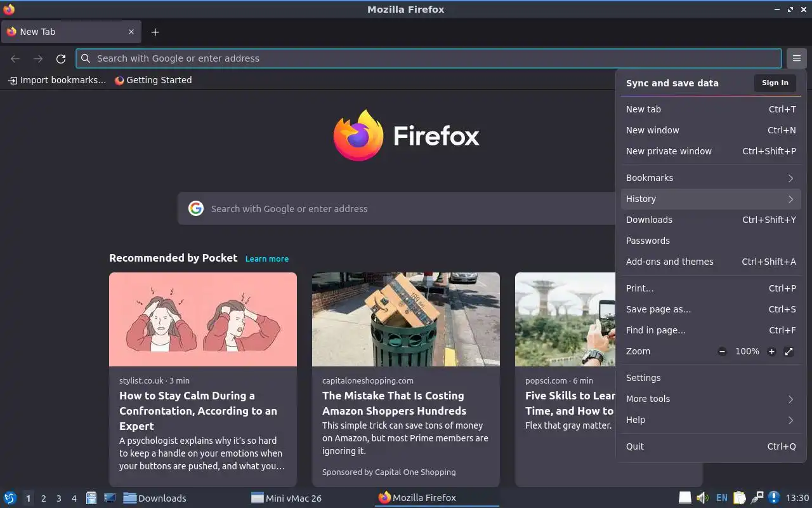Select the New Tab browser tab
This screenshot has height=508, width=812.
pos(70,32)
